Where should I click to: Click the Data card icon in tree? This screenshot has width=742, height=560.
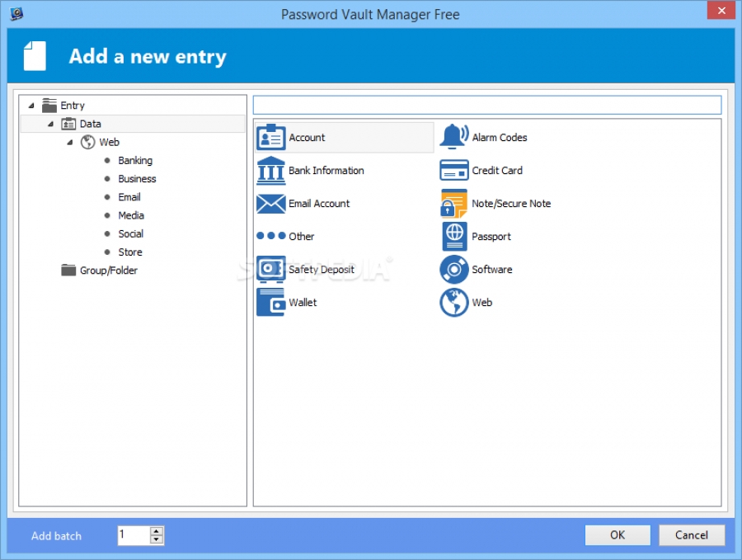click(68, 124)
